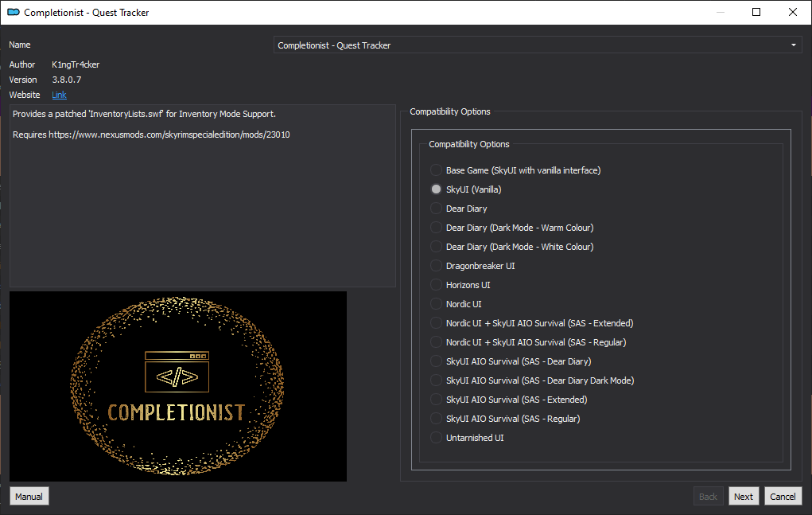Close the Completionist installer window

pyautogui.click(x=793, y=12)
